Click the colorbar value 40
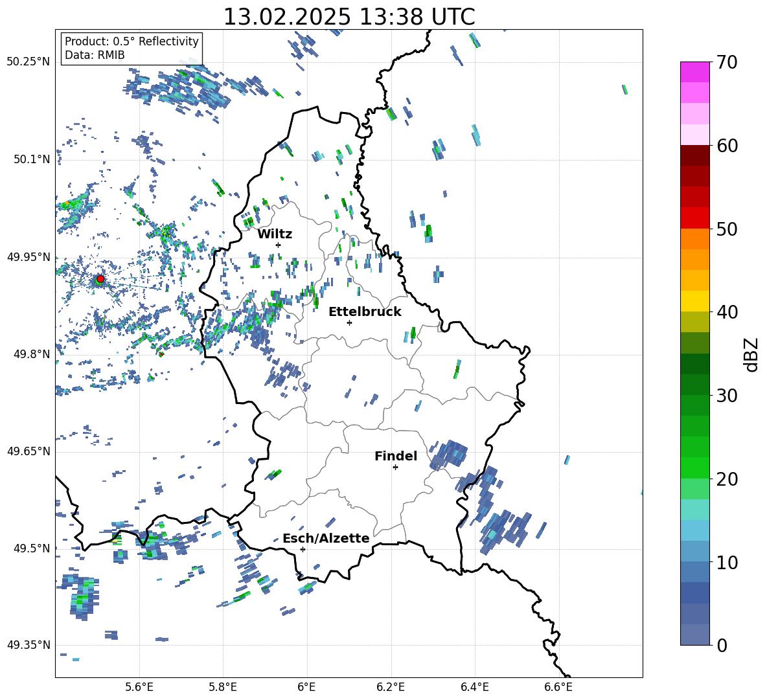 click(727, 312)
